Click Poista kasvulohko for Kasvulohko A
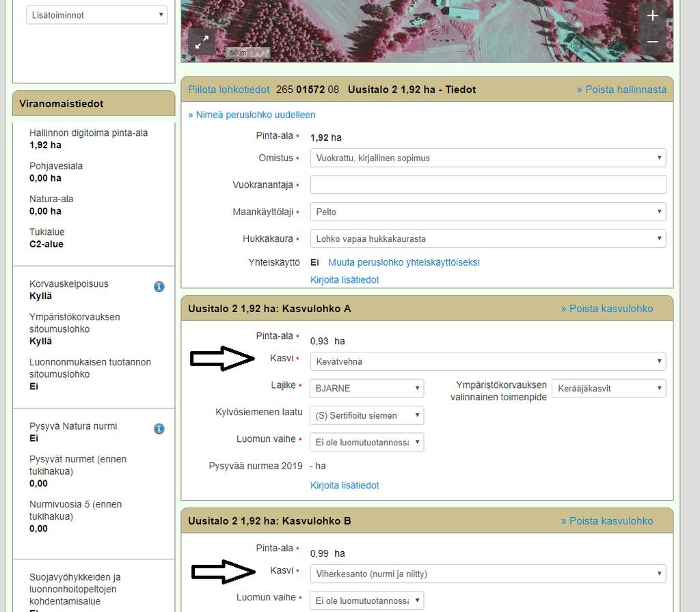The height and width of the screenshot is (612, 700). (x=607, y=309)
